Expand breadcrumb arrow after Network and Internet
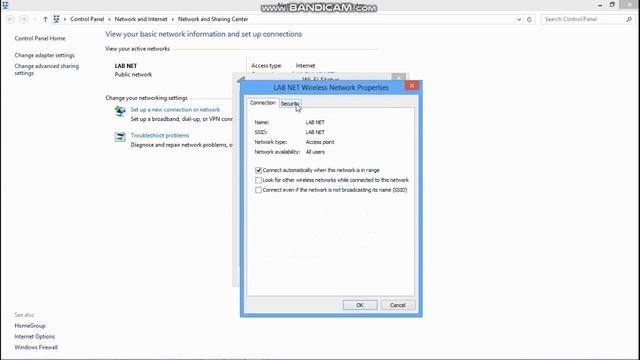Viewport: 640px width, 360px height. click(x=173, y=19)
